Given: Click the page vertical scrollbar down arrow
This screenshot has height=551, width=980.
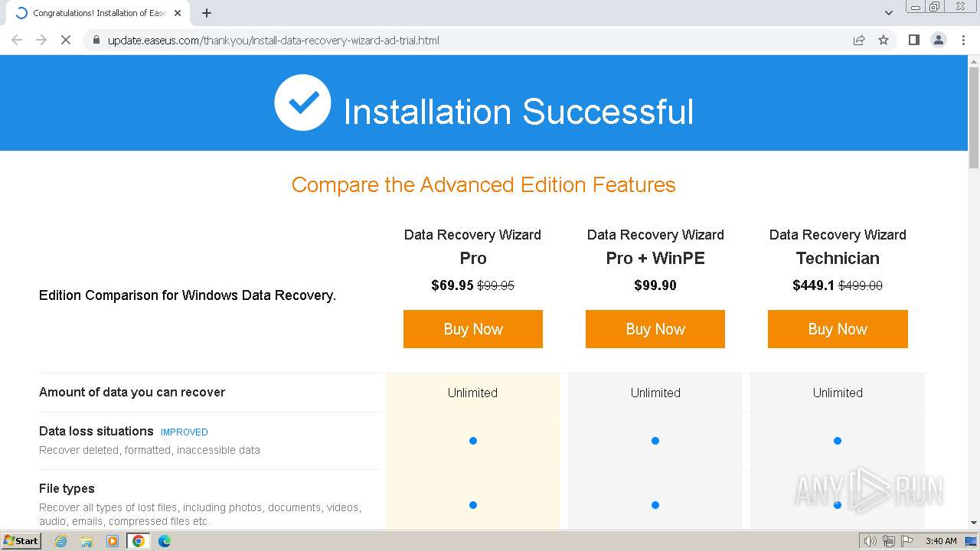Looking at the screenshot, I should point(974,523).
